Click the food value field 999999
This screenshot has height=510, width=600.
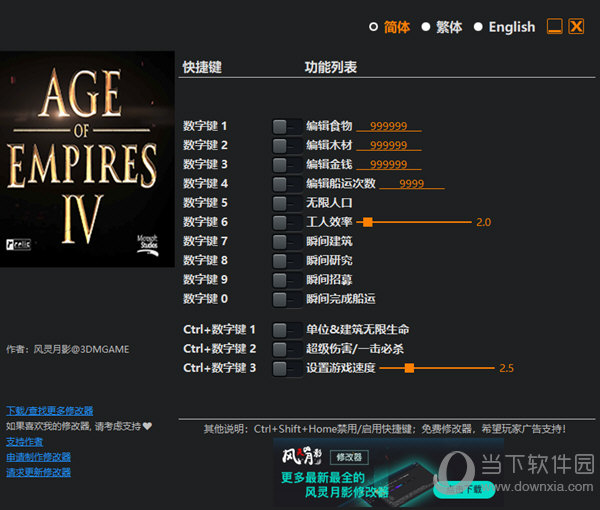389,126
